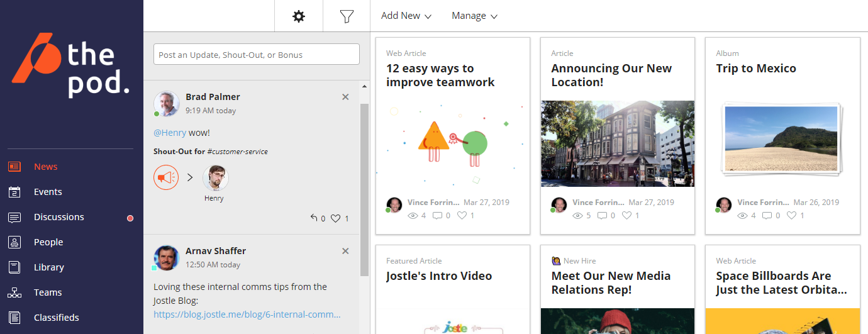Click the Classifieds sidebar icon
Screen dimensions: 868x334
click(x=14, y=318)
